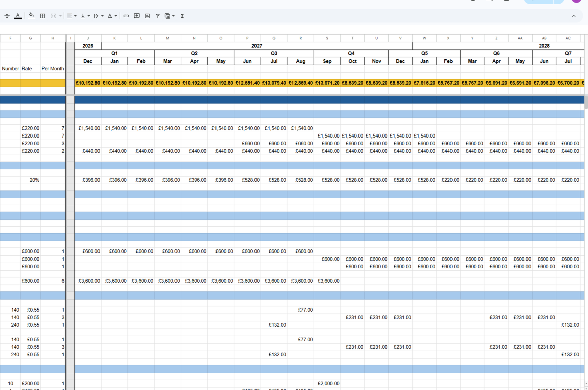Insert a chart

(x=147, y=16)
